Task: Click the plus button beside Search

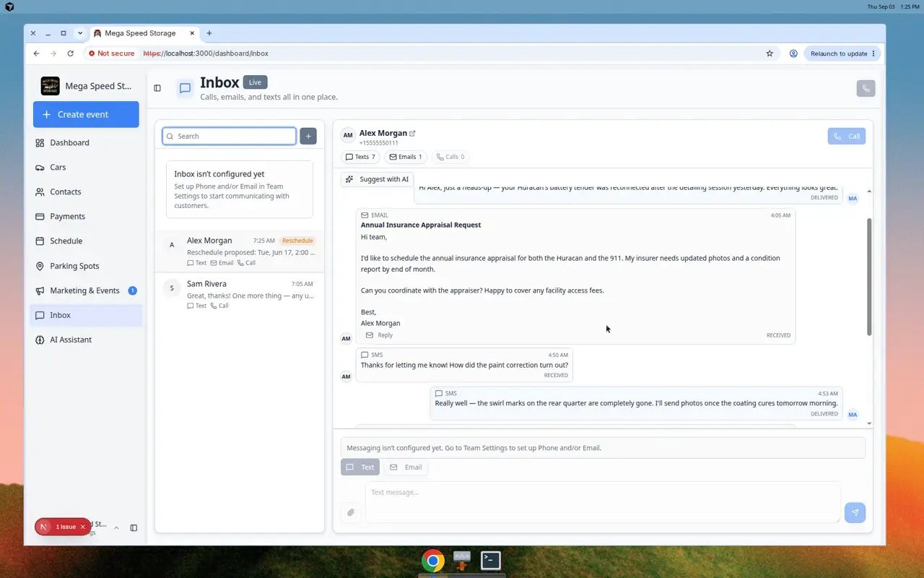Action: pyautogui.click(x=308, y=136)
